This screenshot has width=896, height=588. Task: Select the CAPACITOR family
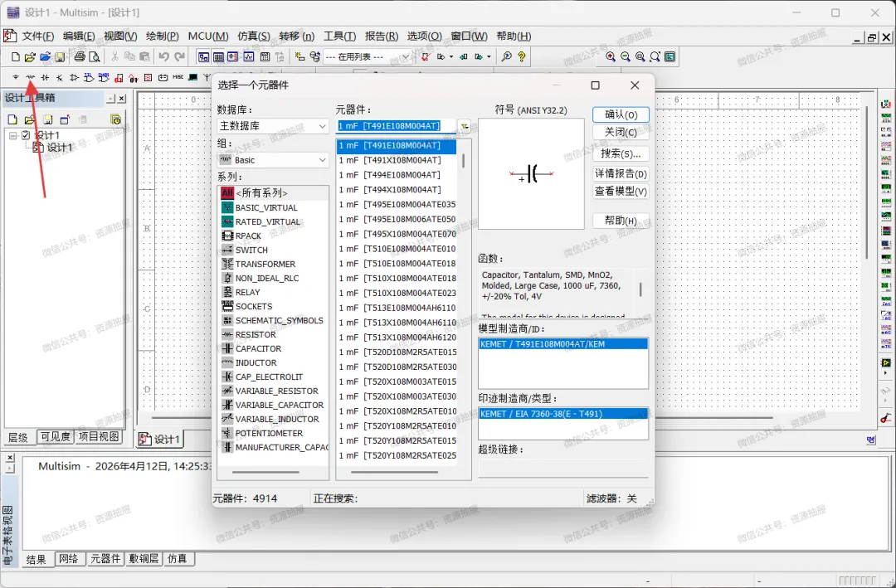pyautogui.click(x=258, y=348)
